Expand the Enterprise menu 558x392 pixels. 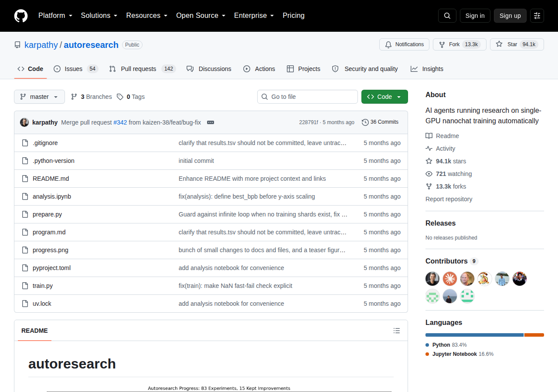[254, 15]
